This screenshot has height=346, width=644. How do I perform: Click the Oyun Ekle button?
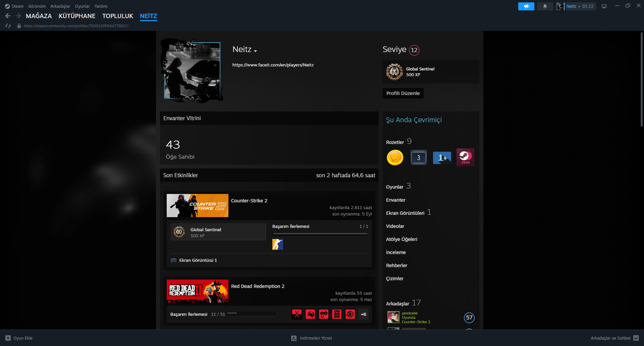(x=19, y=338)
